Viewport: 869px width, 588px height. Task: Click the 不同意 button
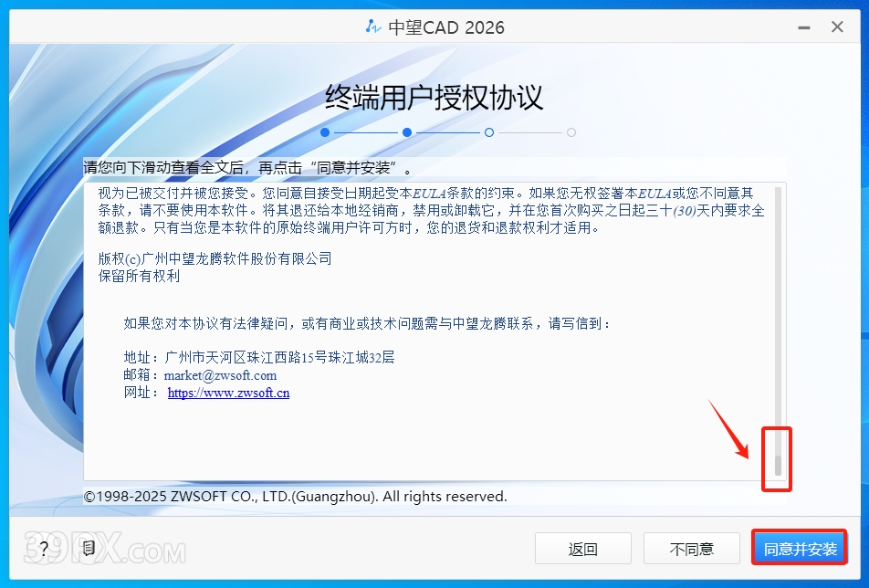click(x=692, y=549)
